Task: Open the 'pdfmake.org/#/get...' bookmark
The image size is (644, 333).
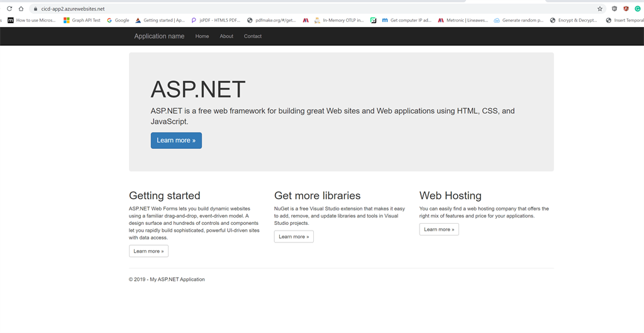Action: click(x=272, y=20)
